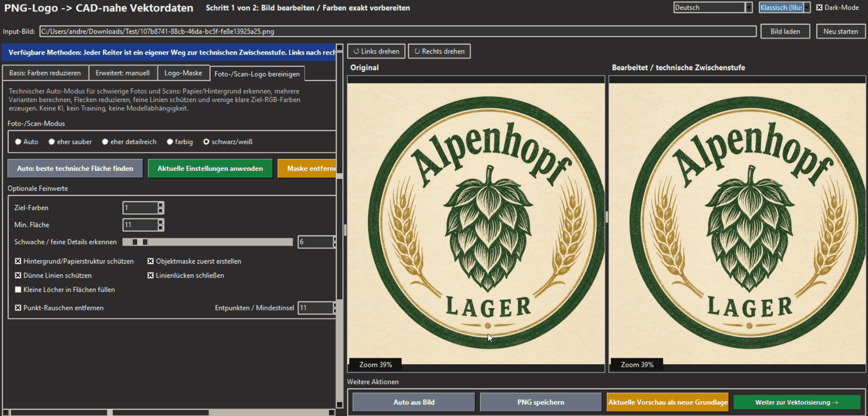Rotate image right with Rechts drehen
The image size is (868, 416).
point(439,51)
